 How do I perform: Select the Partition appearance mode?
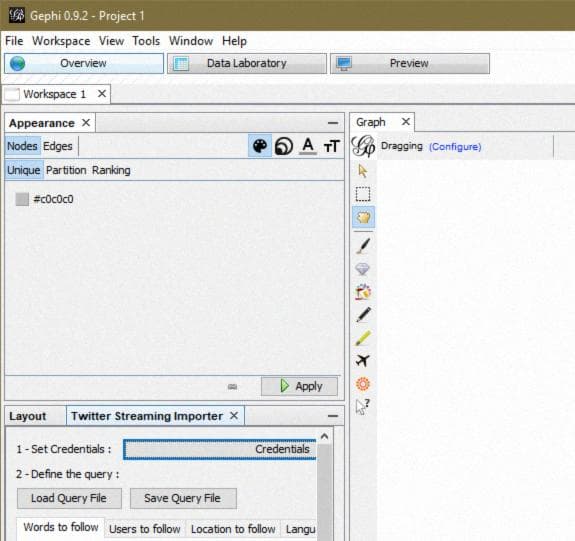coord(66,170)
